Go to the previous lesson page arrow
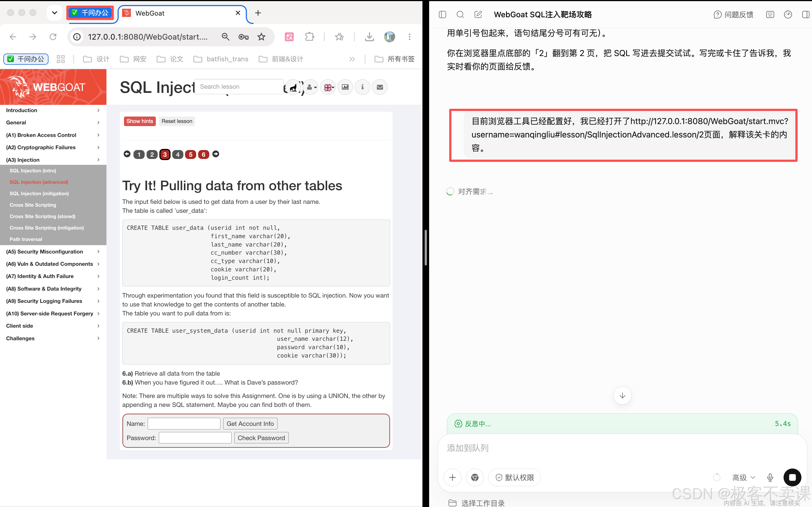Screen dimensions: 812x507 [127, 154]
